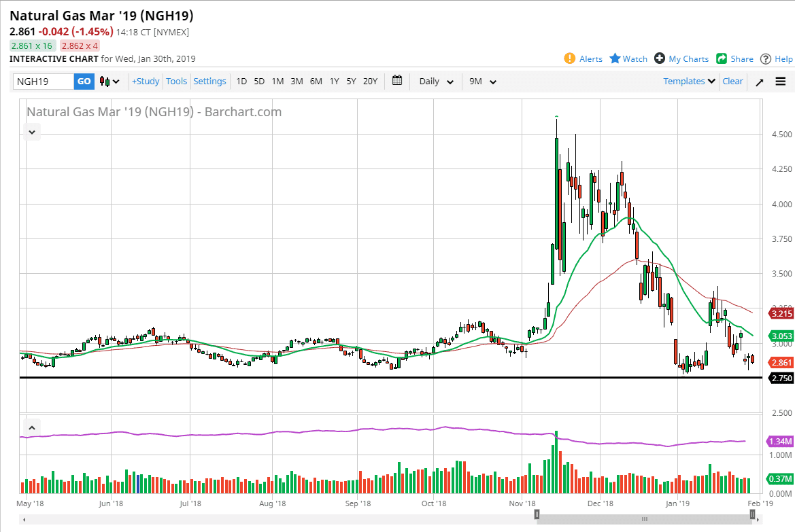Screen dimensions: 795x532
Task: Click the red 3.215 moving average label
Action: [781, 314]
